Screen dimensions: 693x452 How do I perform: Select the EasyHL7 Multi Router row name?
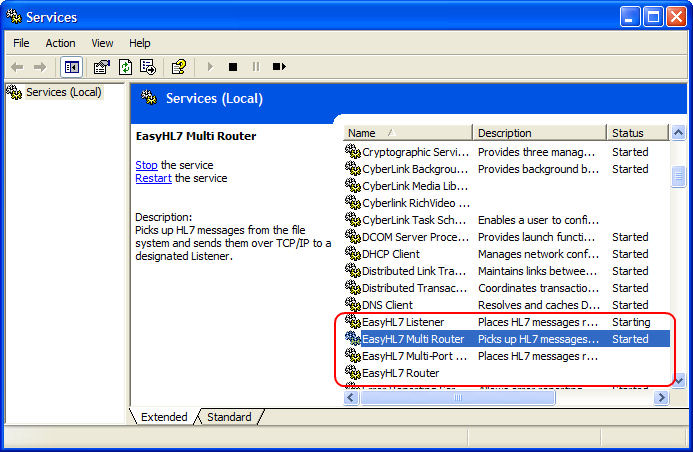tap(413, 339)
